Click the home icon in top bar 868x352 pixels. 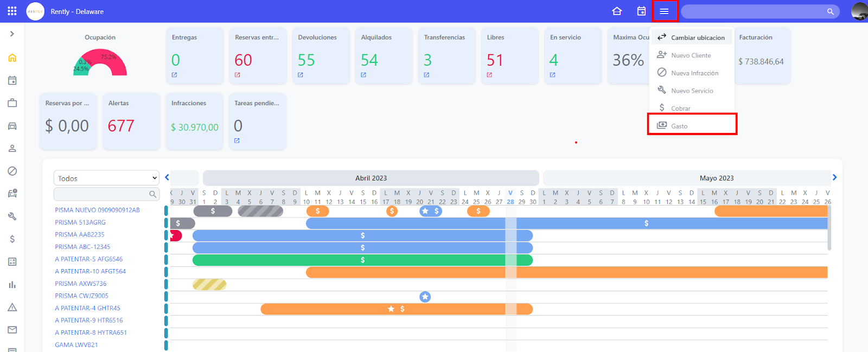[x=617, y=11]
